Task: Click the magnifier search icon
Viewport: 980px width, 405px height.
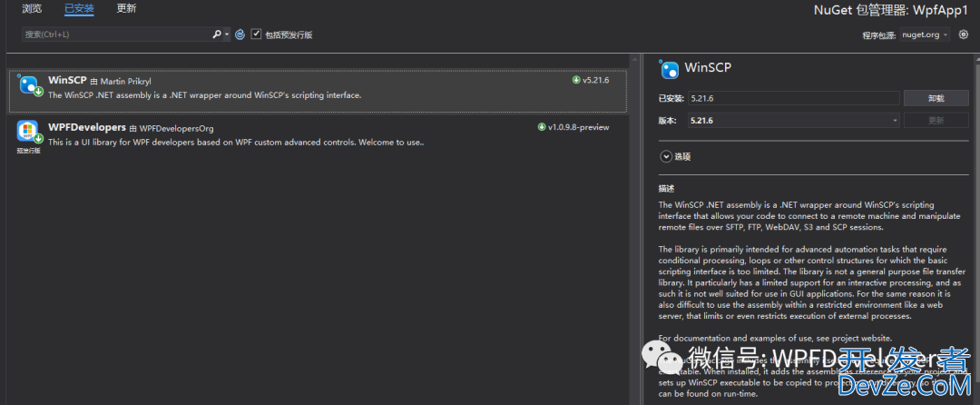Action: (x=217, y=35)
